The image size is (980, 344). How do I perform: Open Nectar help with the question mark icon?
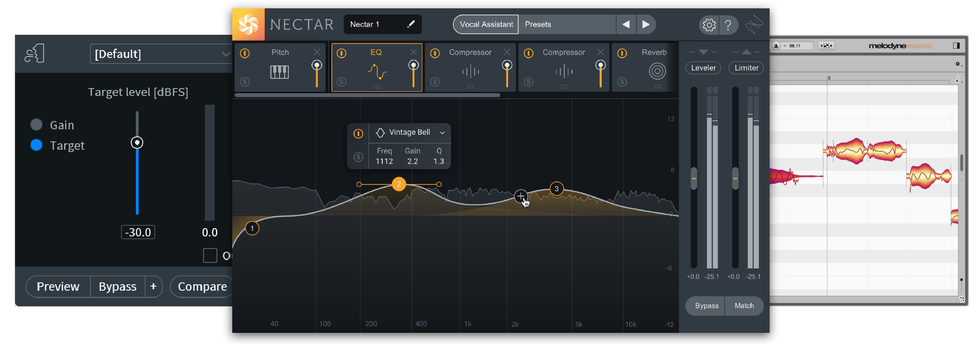coord(728,25)
